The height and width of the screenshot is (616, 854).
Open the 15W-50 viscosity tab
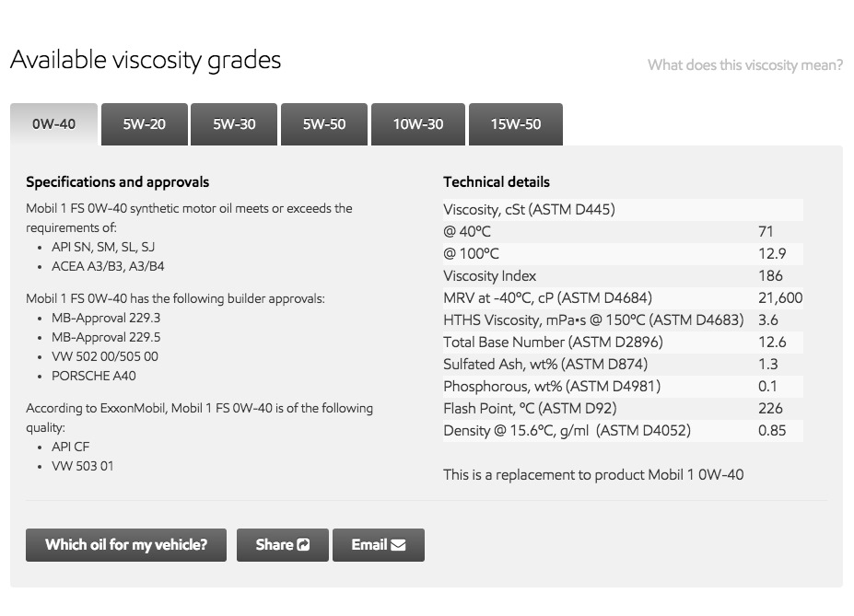516,124
